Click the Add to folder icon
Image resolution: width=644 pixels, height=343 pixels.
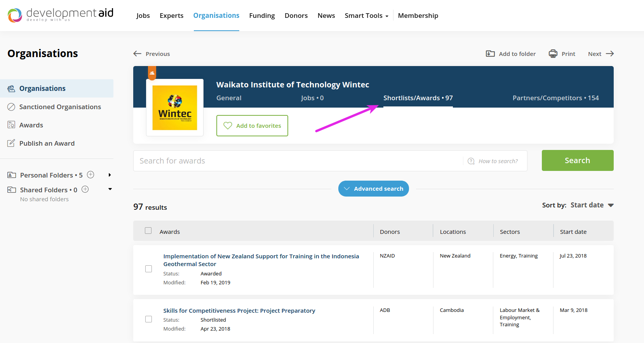coord(490,54)
